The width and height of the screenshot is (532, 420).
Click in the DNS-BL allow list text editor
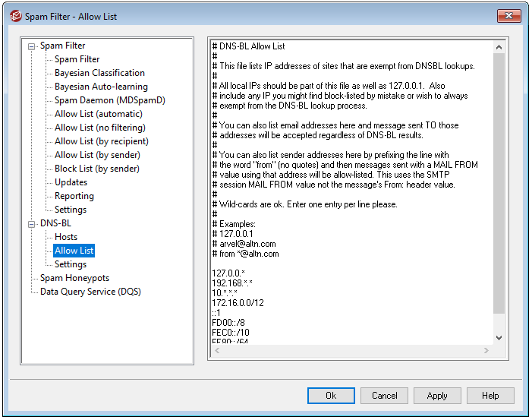point(349,190)
